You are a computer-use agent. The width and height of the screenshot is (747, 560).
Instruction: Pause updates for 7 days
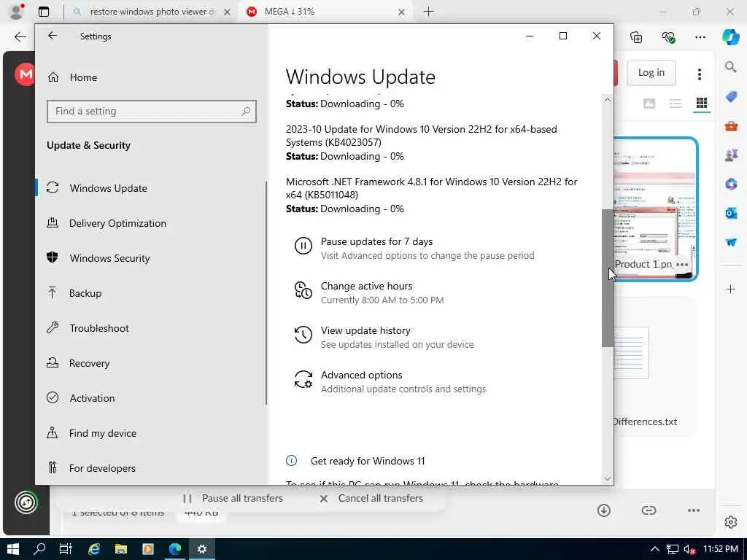tap(377, 241)
